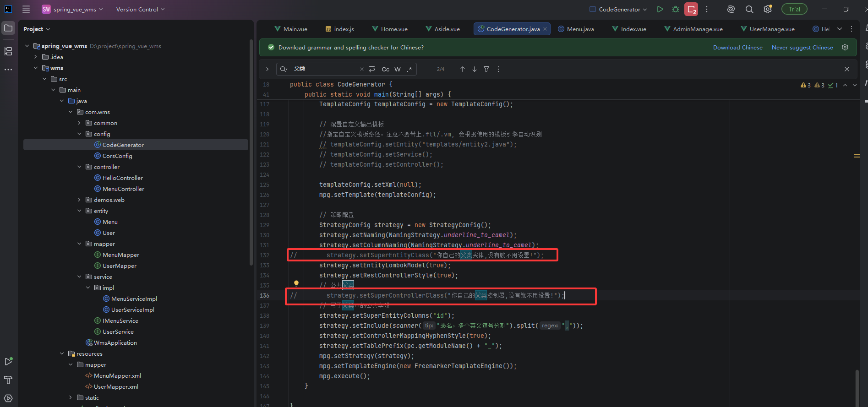Expand the replace field chevron
The height and width of the screenshot is (407, 868).
click(x=267, y=69)
